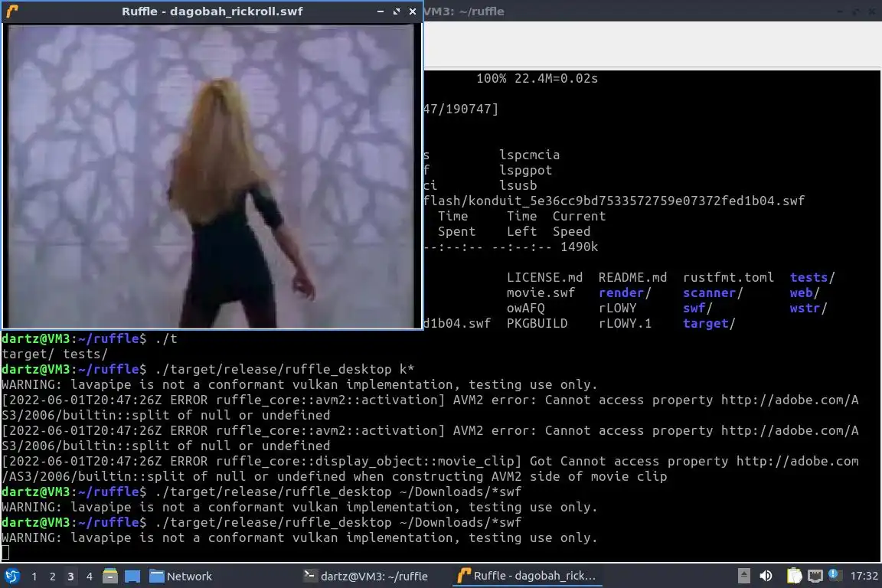Click 'rLOWY.1' in terminal listing
Viewport: 882px width, 588px height.
pos(625,324)
